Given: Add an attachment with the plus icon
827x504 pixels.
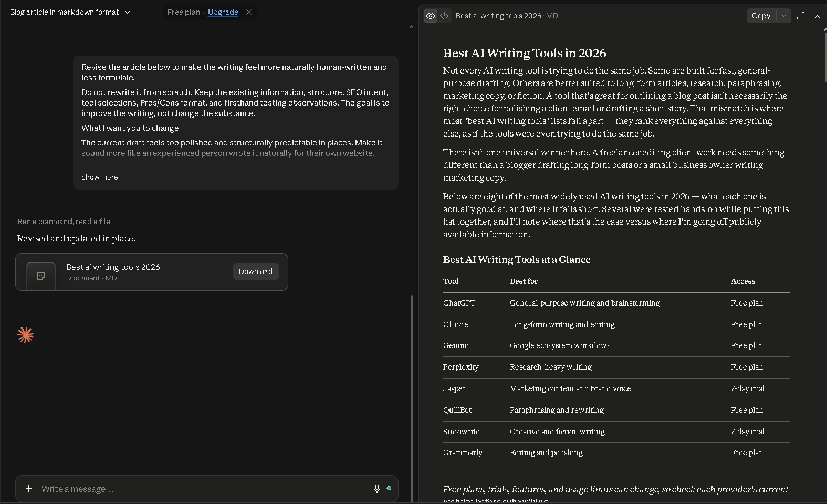Looking at the screenshot, I should [29, 489].
